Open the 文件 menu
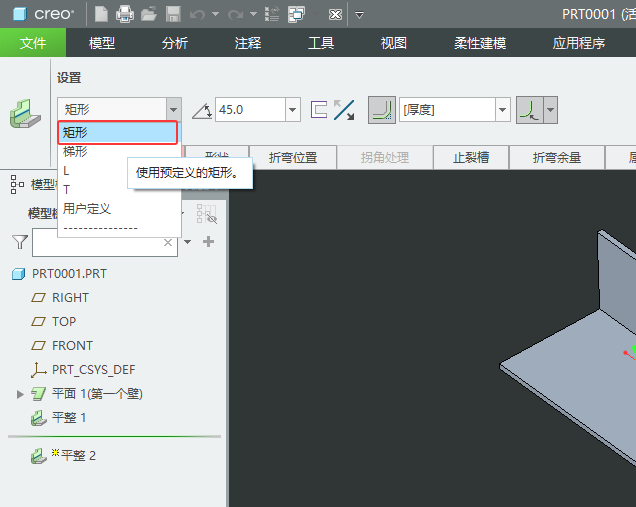Screen dimensions: 636x507 (x=33, y=43)
